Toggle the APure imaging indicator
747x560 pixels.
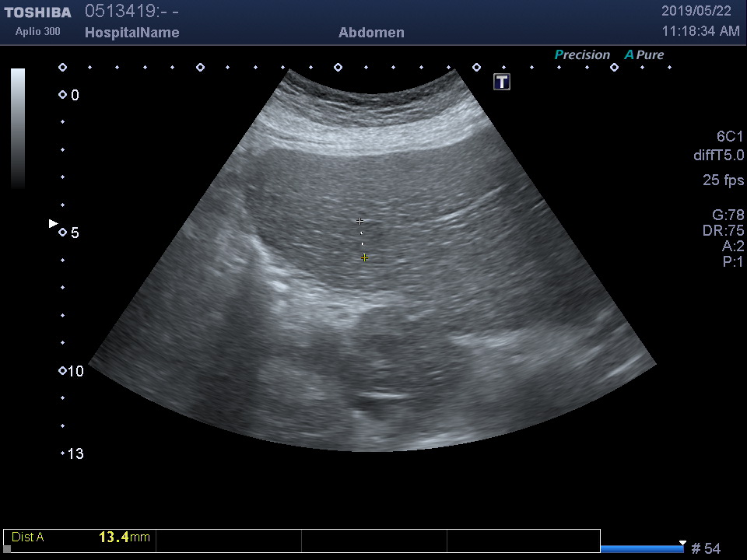(644, 54)
